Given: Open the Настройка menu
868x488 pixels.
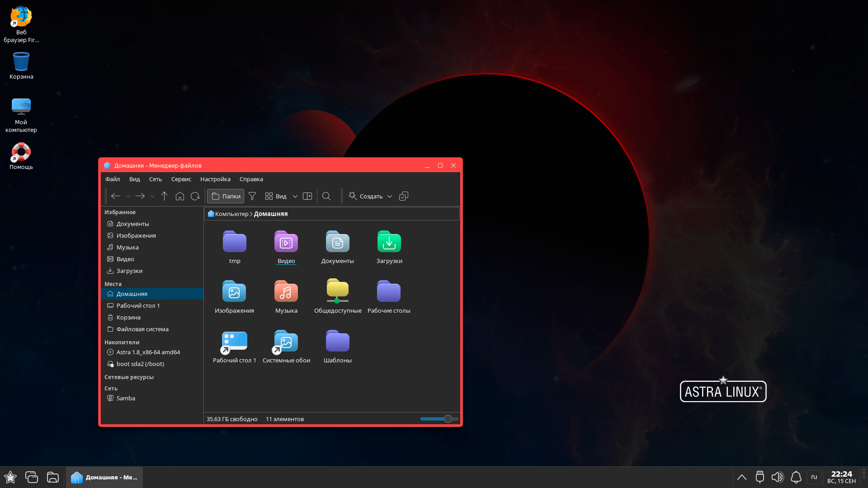Looking at the screenshot, I should click(215, 179).
